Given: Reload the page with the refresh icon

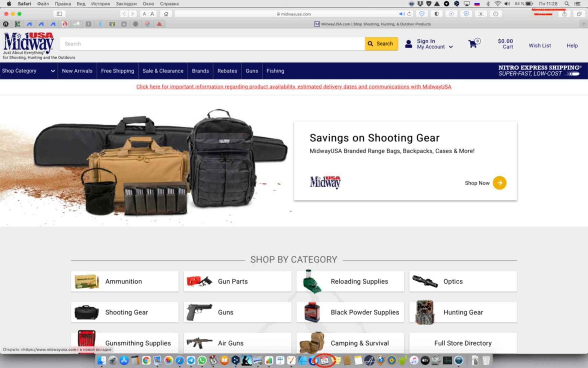Looking at the screenshot, I should pos(409,14).
